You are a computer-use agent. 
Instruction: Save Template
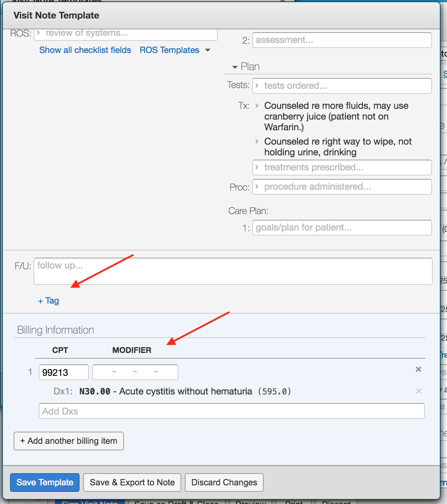tap(44, 483)
